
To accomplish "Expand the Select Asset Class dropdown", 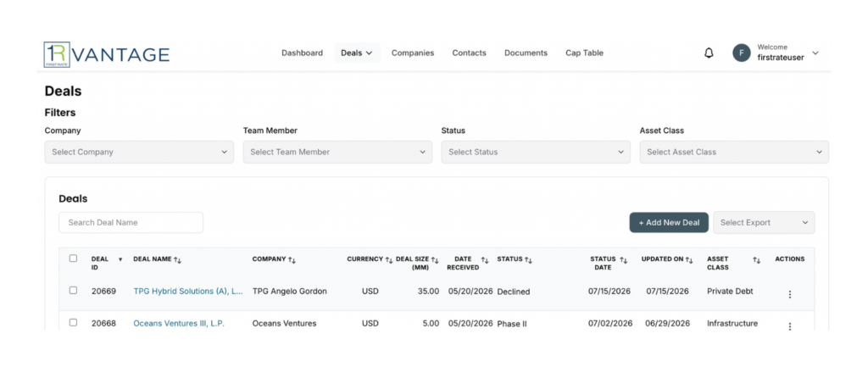I will coord(734,152).
